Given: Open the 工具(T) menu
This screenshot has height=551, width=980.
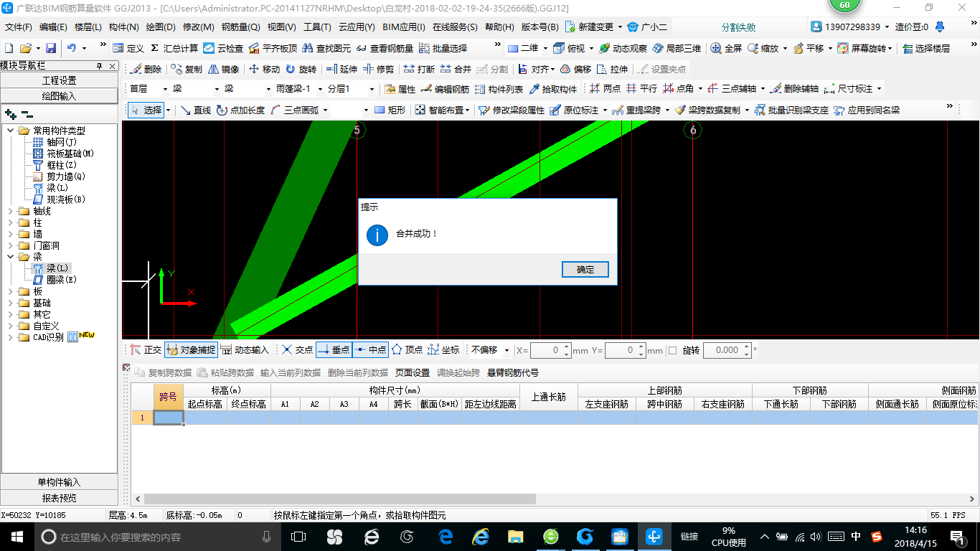Looking at the screenshot, I should coord(317,27).
